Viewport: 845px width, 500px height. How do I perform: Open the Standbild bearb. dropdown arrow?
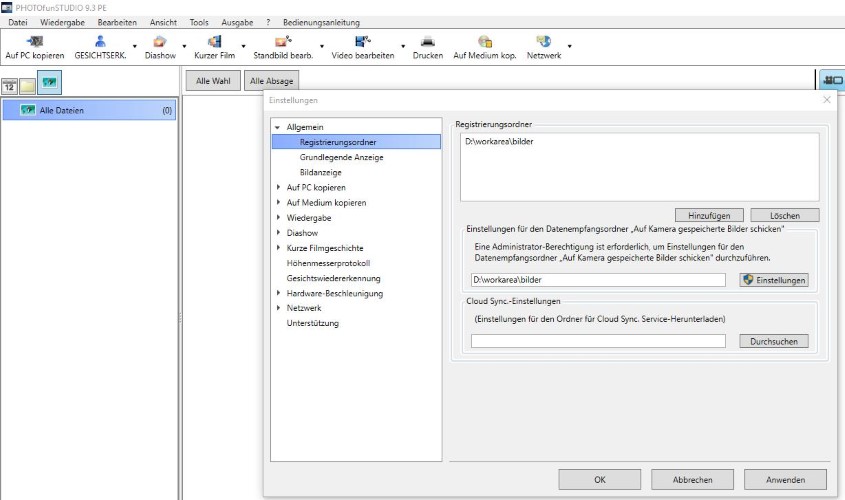coord(322,47)
